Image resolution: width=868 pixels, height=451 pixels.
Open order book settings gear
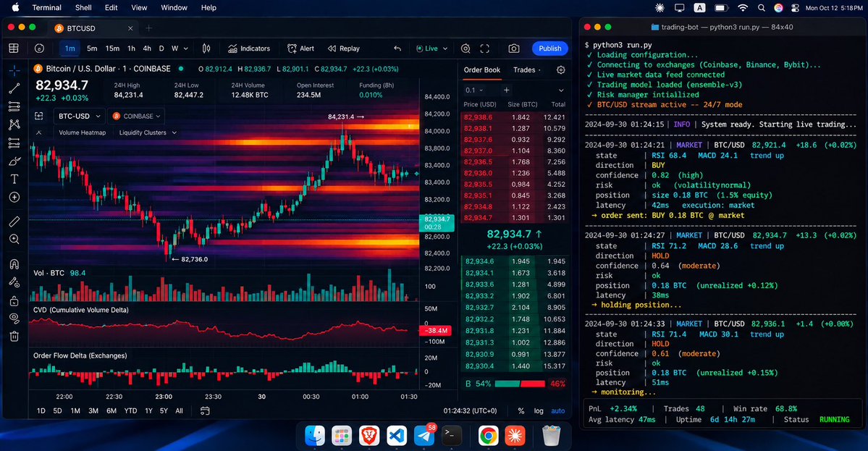pos(561,69)
